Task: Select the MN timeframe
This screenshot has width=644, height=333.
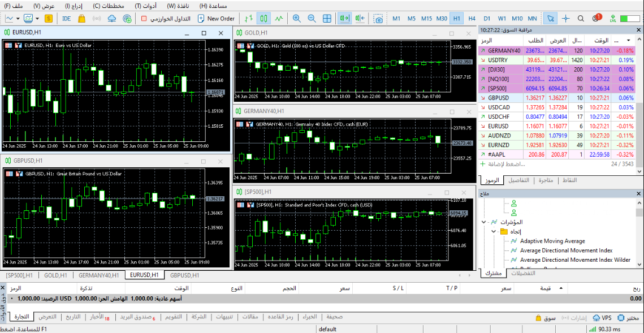Action: [532, 19]
